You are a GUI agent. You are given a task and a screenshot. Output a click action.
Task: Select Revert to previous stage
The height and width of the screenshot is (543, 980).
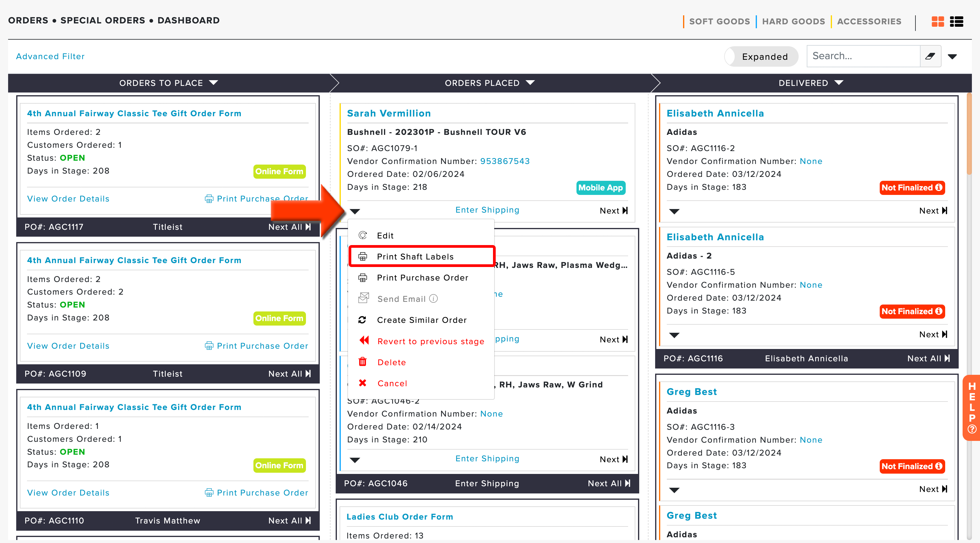coord(421,341)
